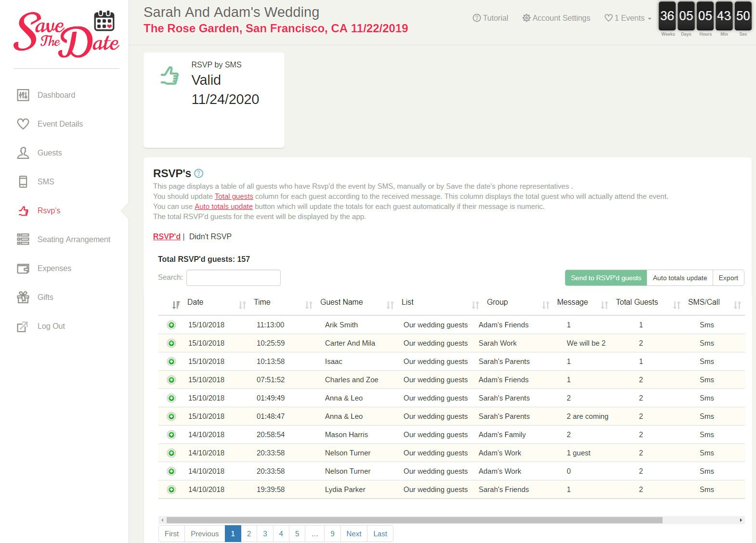Click the Sarah's Friends group cell
Image resolution: width=756 pixels, height=543 pixels.
[x=504, y=490]
